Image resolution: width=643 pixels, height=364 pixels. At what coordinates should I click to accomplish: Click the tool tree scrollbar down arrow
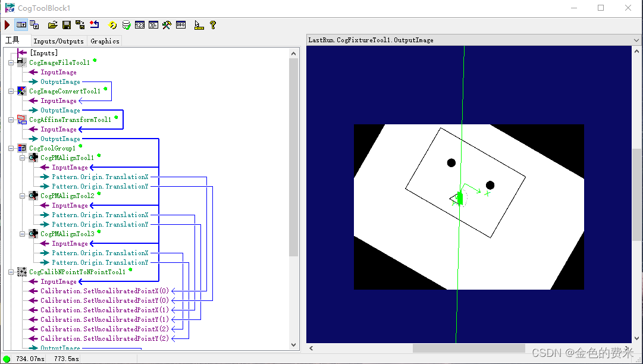pyautogui.click(x=293, y=345)
